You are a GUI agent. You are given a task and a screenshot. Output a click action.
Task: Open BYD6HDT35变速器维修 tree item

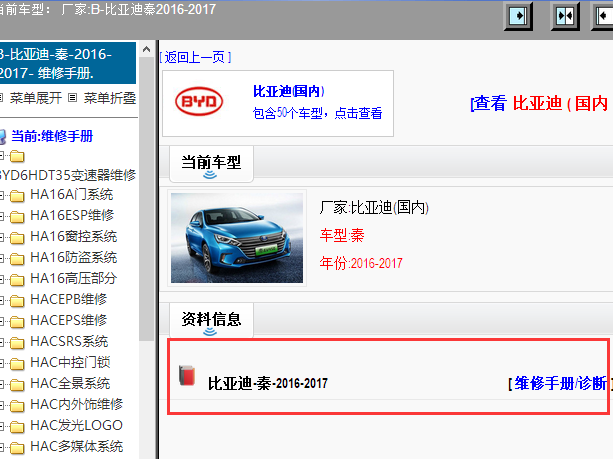tap(68, 175)
